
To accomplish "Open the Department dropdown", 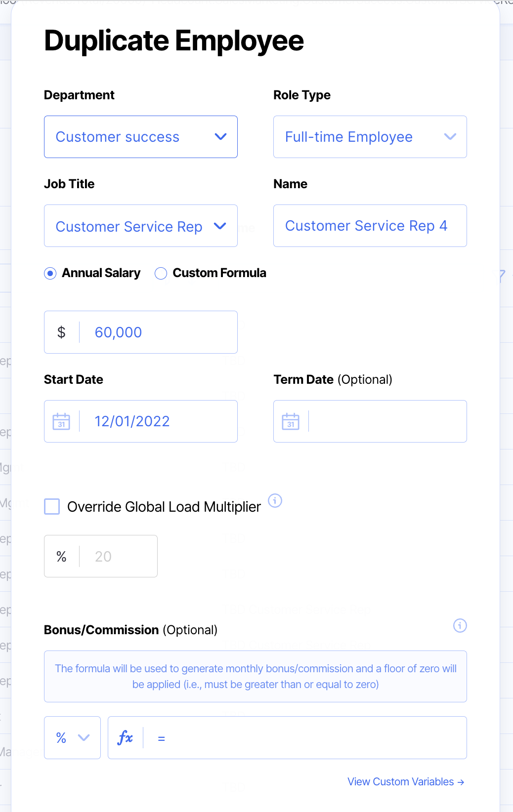I will point(140,137).
